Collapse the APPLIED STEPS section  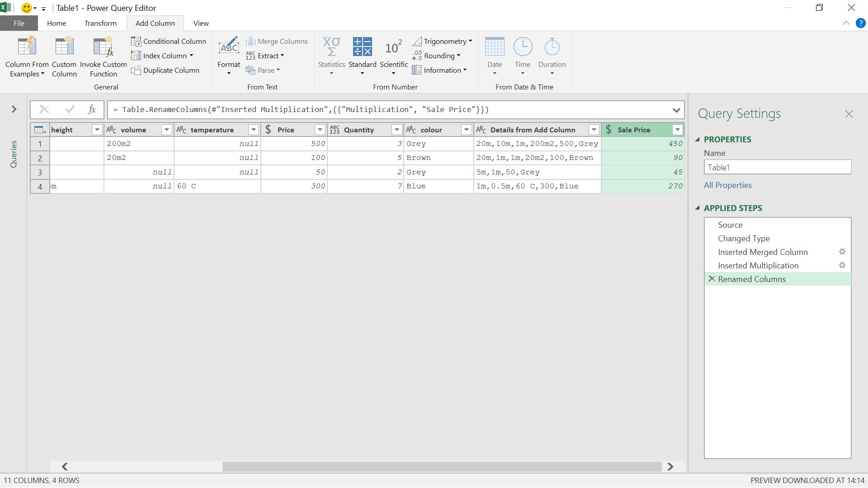coord(698,208)
